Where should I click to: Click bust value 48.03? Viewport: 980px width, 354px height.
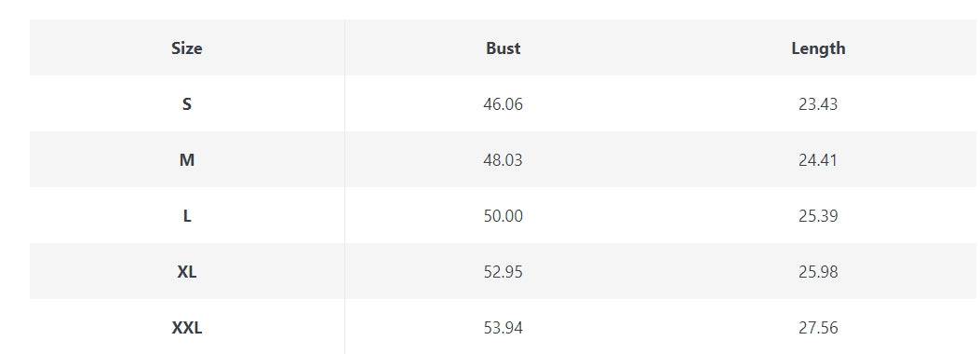coord(503,160)
